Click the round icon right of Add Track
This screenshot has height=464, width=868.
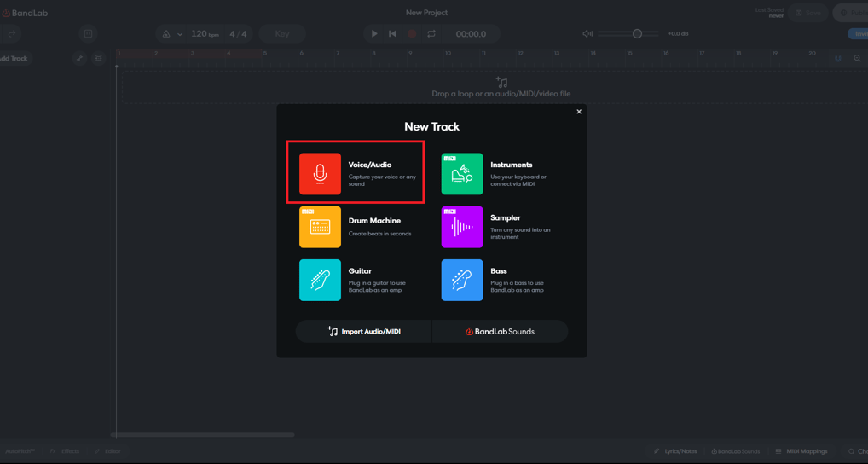click(79, 58)
